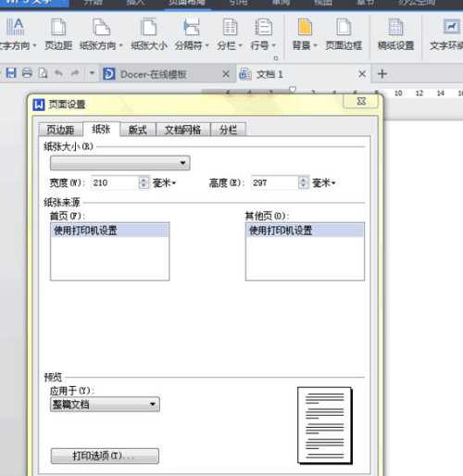Close the Docer online template tab
This screenshot has width=463, height=476.
(x=226, y=74)
